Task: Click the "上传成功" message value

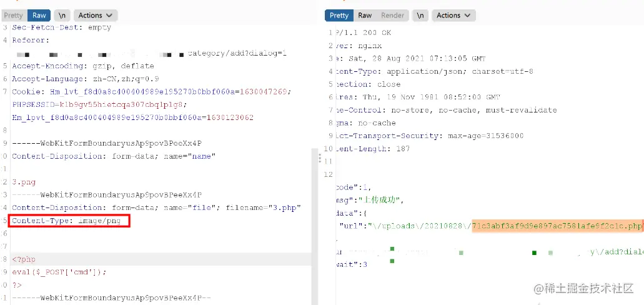Action: (380, 200)
